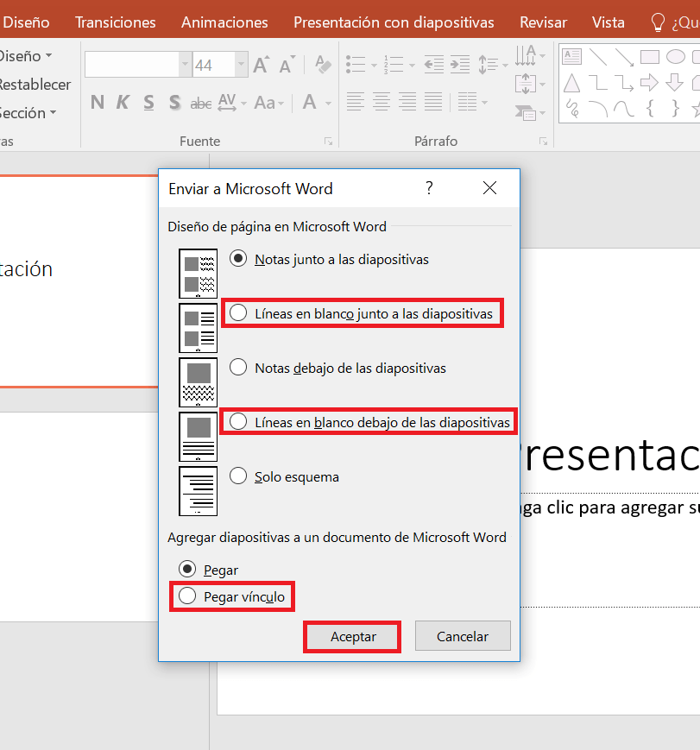Open Fuente dialog launcher

click(328, 141)
